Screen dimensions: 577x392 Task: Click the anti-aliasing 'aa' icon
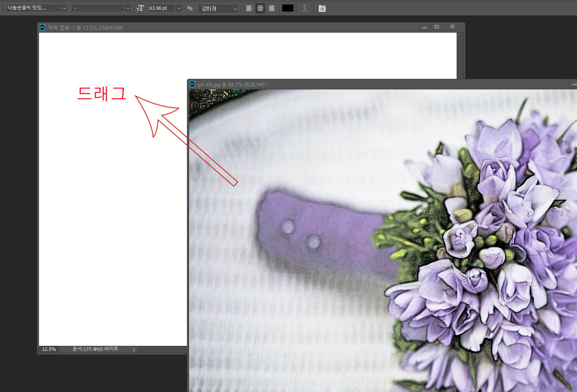pos(190,8)
